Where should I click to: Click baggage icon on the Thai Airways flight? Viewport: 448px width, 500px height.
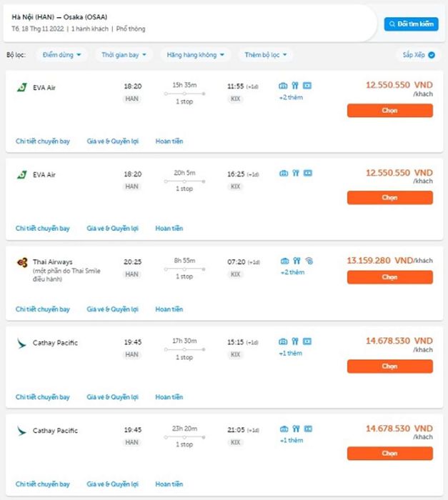tap(284, 261)
